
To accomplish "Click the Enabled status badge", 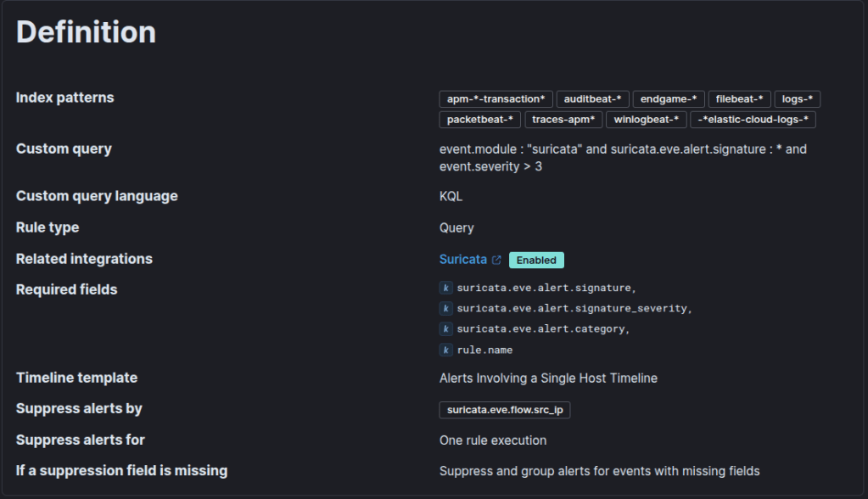I will (536, 260).
